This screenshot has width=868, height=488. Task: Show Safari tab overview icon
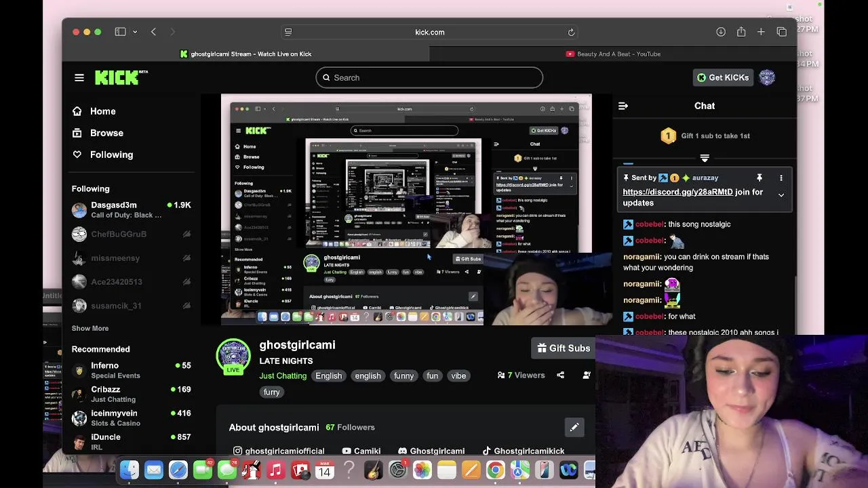pos(781,32)
